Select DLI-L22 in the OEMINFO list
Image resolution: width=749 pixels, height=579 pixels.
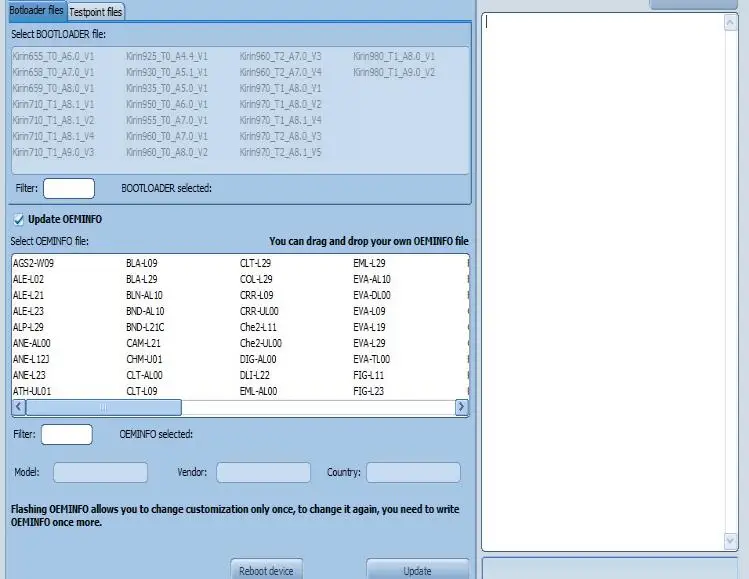point(255,375)
